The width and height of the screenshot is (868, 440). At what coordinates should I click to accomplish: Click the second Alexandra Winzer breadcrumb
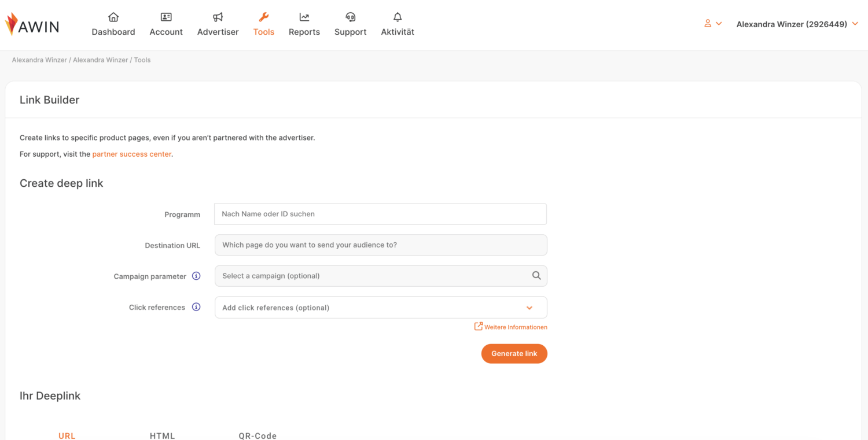pos(101,60)
